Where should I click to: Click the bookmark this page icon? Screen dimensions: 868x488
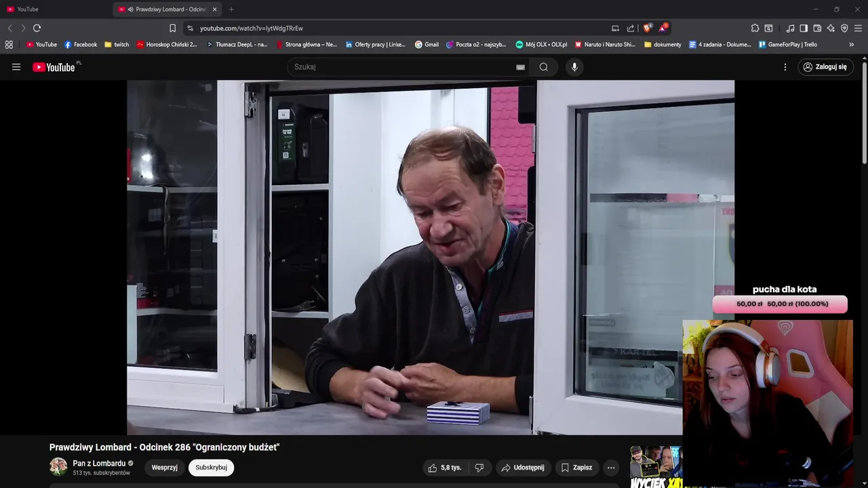(172, 28)
